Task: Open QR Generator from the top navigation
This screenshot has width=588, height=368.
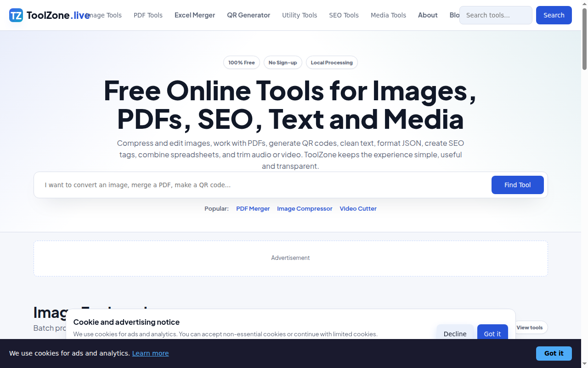Action: coord(249,15)
